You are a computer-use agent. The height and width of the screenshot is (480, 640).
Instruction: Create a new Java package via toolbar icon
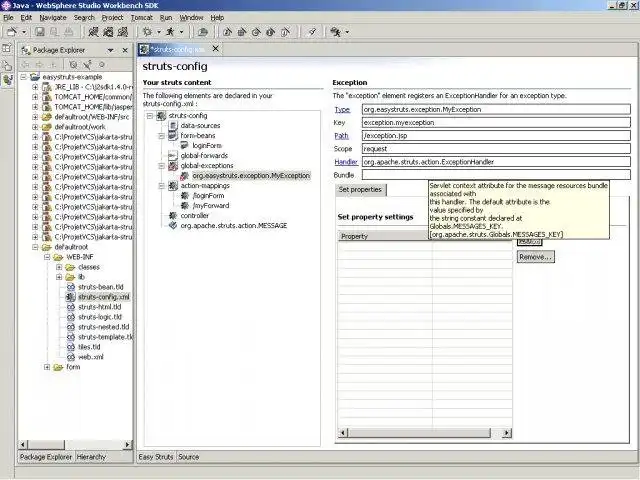point(242,32)
